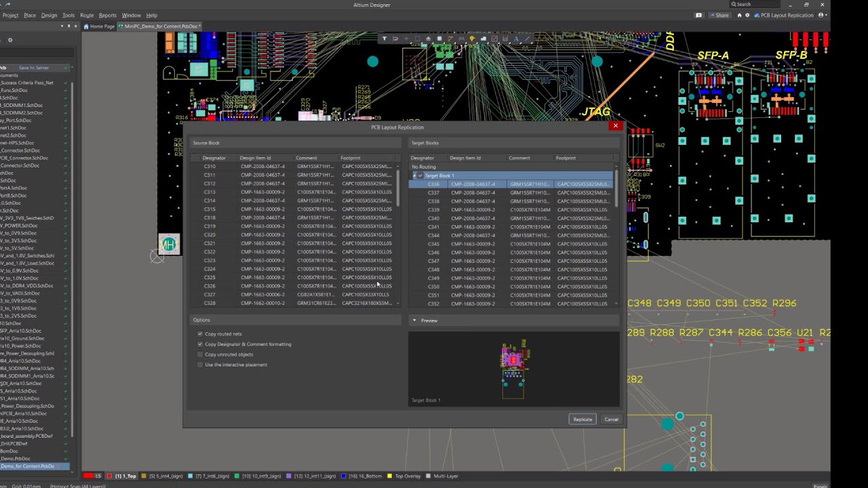Open settings via the top gear icon
Screen dimensions: 868x488
(747, 15)
